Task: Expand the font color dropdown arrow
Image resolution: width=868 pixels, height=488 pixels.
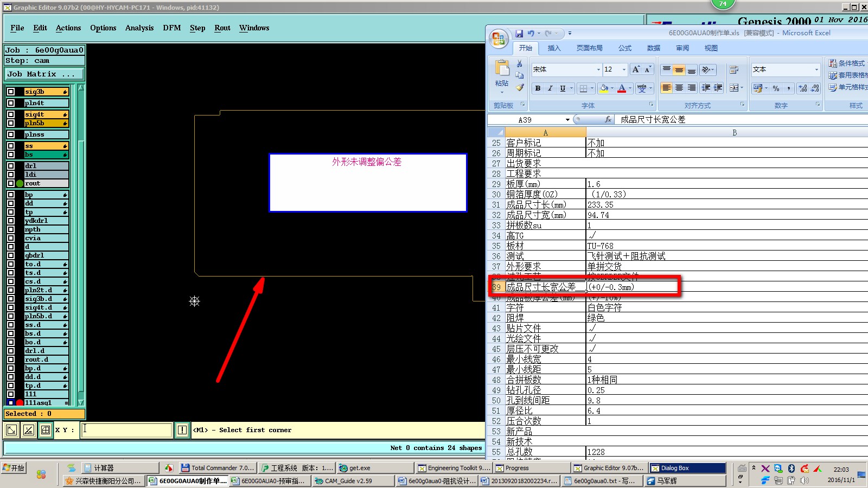Action: click(630, 88)
